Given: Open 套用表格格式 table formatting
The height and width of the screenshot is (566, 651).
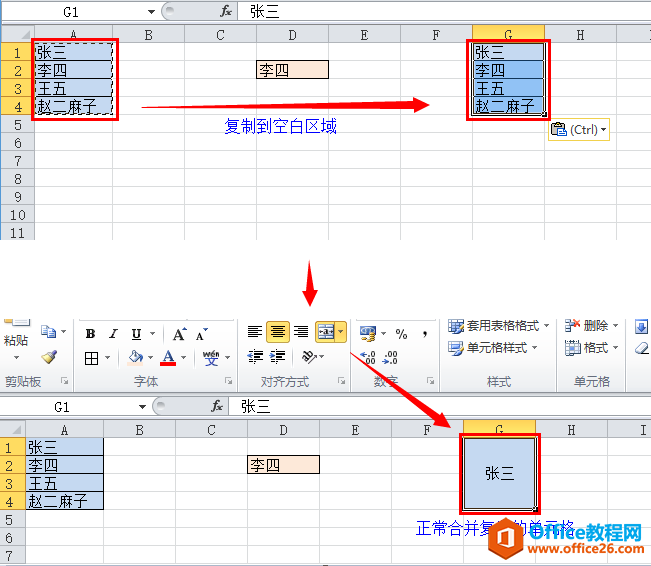Looking at the screenshot, I should pos(498,326).
